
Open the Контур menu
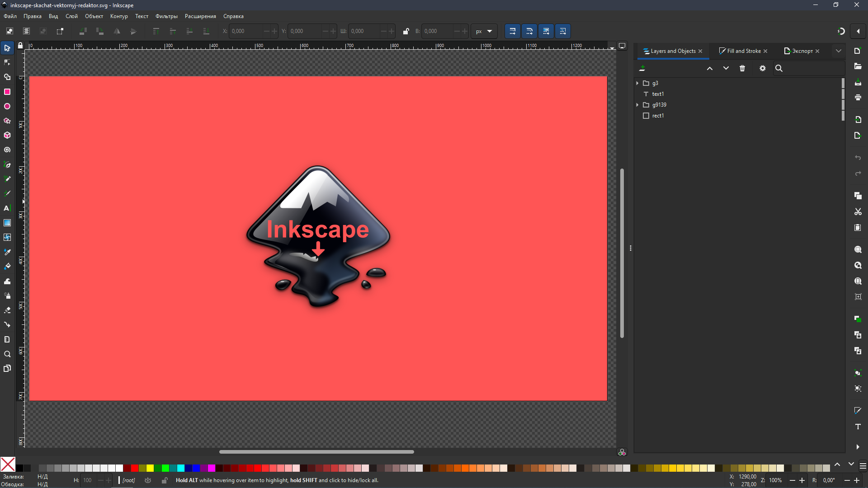click(119, 16)
